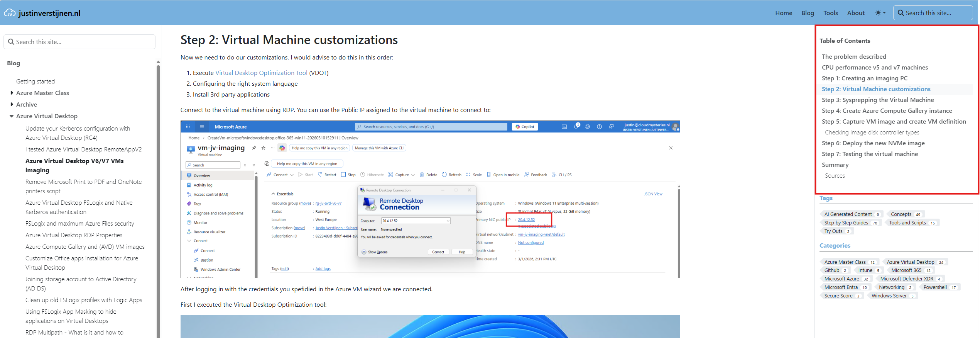This screenshot has height=338, width=980.
Task: Open the Azure portal vm-jv-imaging screenshot
Action: [430, 199]
